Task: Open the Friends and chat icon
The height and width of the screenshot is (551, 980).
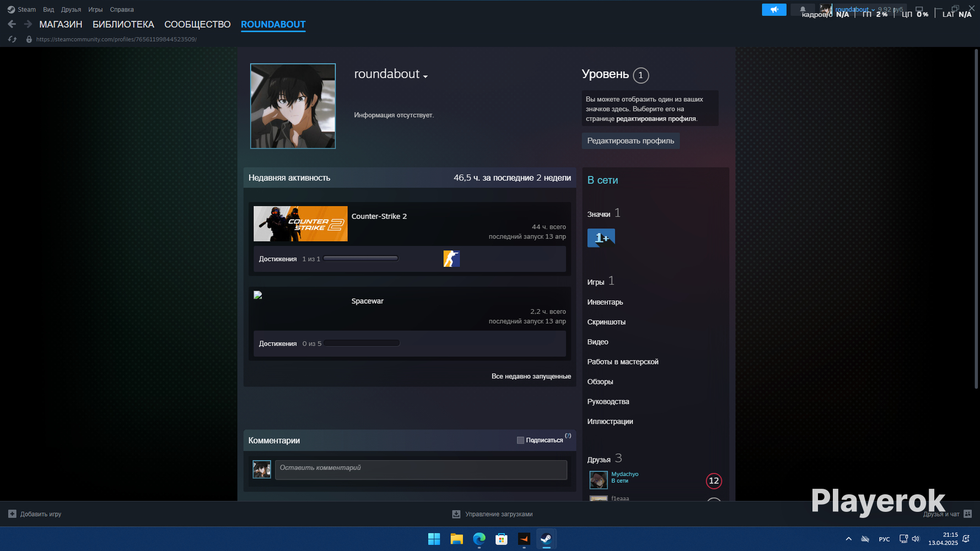Action: pos(967,514)
